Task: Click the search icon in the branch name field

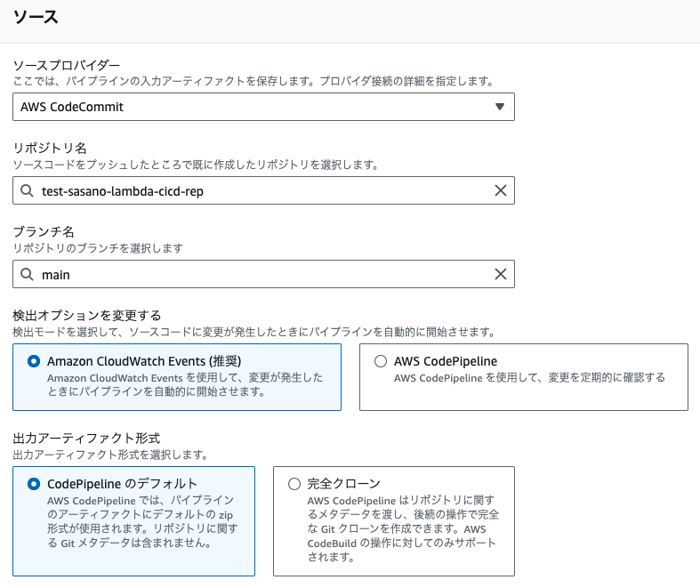Action: pyautogui.click(x=27, y=274)
